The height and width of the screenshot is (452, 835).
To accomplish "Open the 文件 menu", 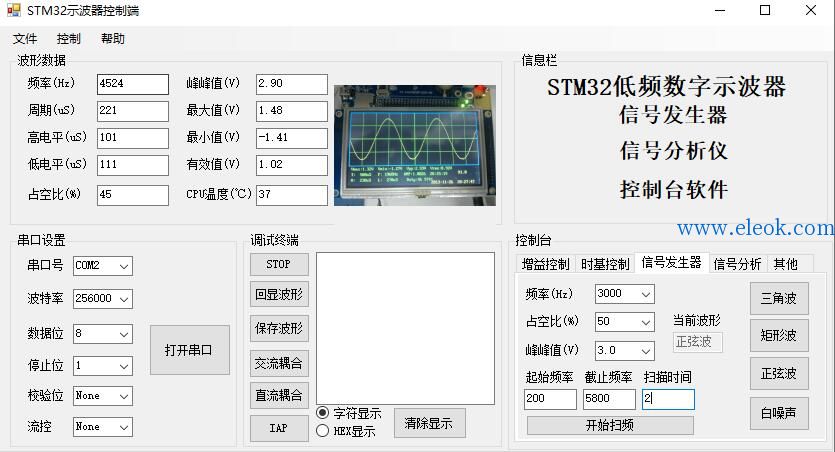I will [24, 39].
